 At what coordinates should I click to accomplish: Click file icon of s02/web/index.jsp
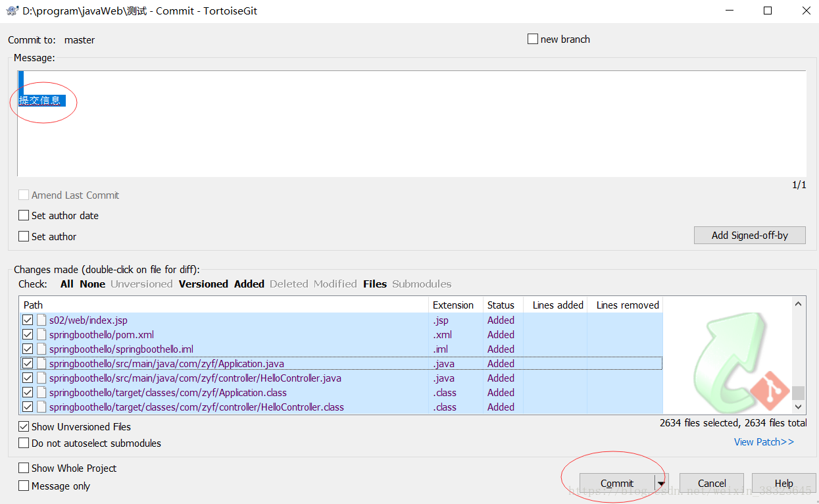[42, 320]
